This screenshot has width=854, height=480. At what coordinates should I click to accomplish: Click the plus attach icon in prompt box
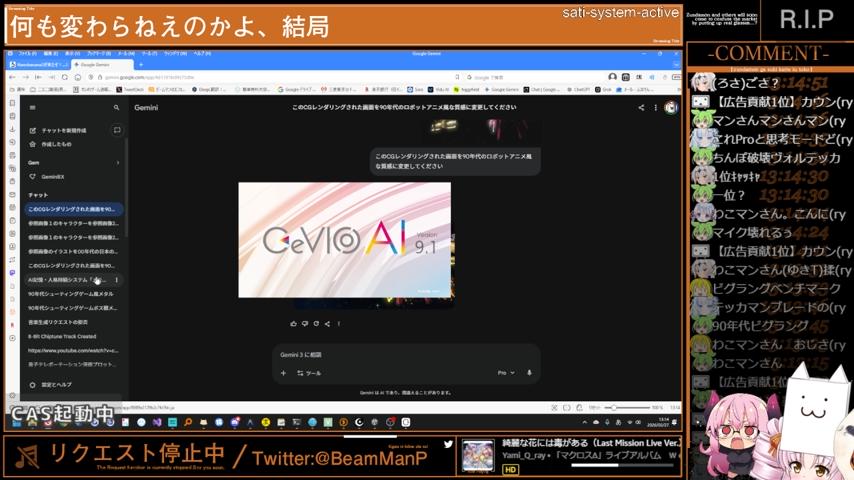[283, 373]
